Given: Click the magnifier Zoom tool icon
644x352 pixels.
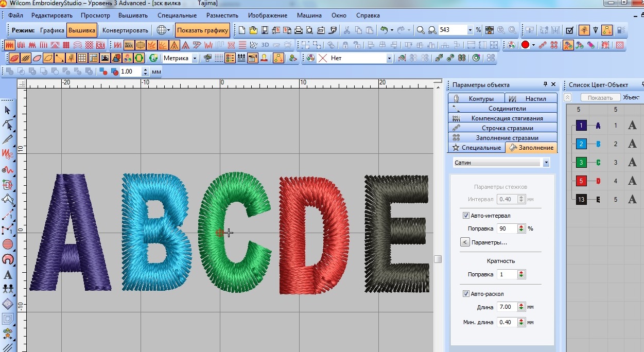Looking at the screenshot, I should (421, 30).
